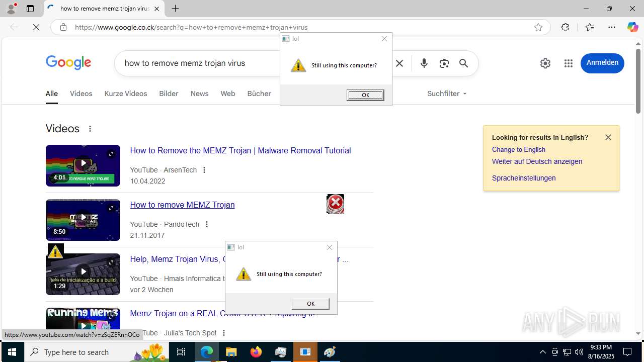Go to the Google logo homepage
Image resolution: width=644 pixels, height=362 pixels.
coord(68,63)
